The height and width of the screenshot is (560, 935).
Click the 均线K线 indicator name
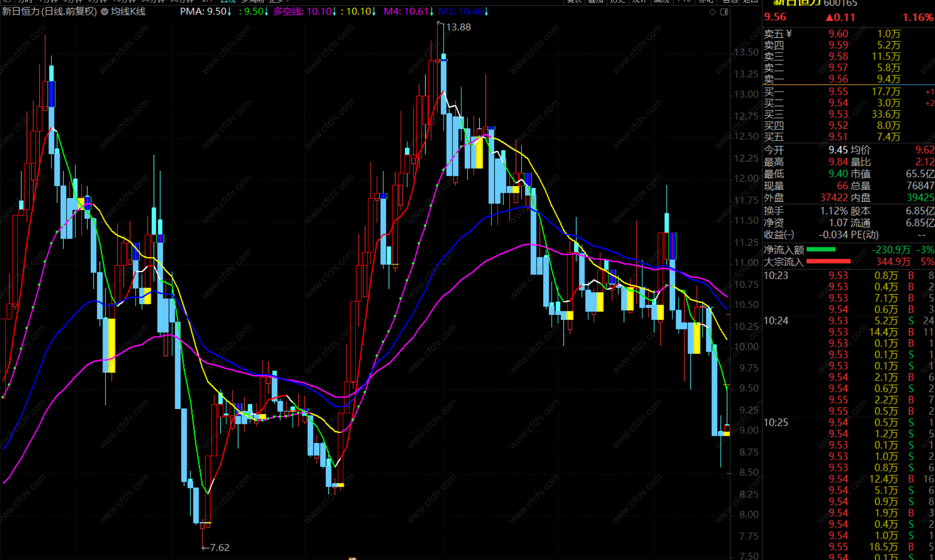(128, 12)
